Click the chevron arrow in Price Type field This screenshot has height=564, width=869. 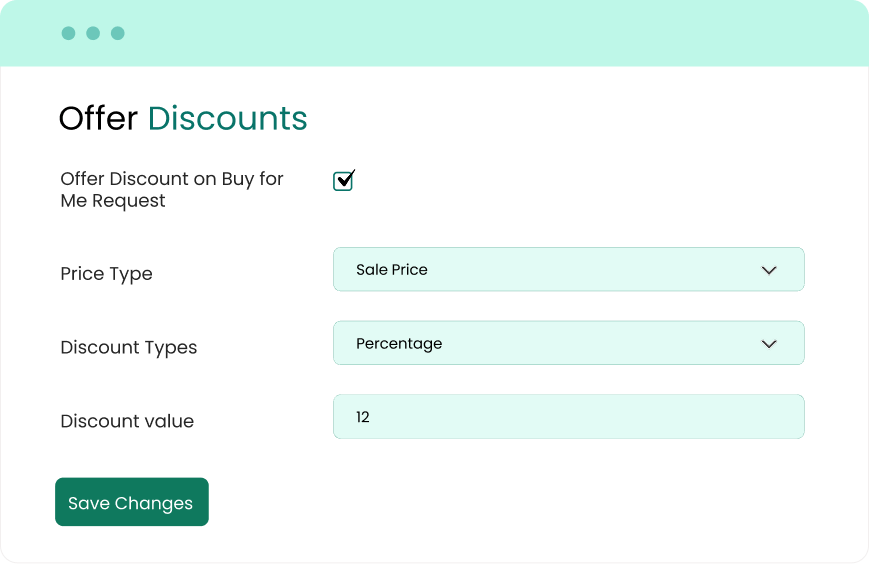click(769, 270)
